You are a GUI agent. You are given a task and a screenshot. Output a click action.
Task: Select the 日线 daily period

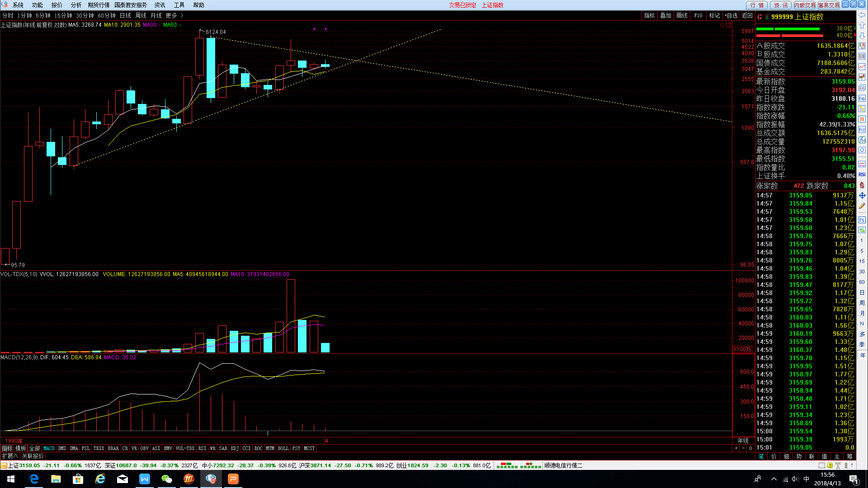click(x=125, y=15)
